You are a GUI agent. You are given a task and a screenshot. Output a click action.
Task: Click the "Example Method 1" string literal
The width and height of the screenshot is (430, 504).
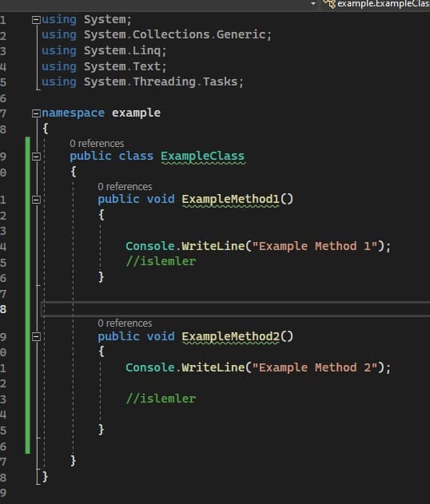point(315,246)
